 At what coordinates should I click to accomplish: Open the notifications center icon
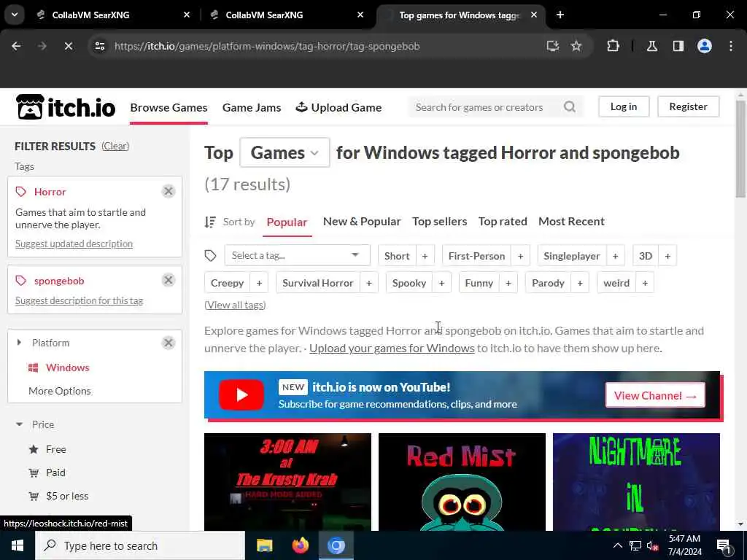click(724, 546)
